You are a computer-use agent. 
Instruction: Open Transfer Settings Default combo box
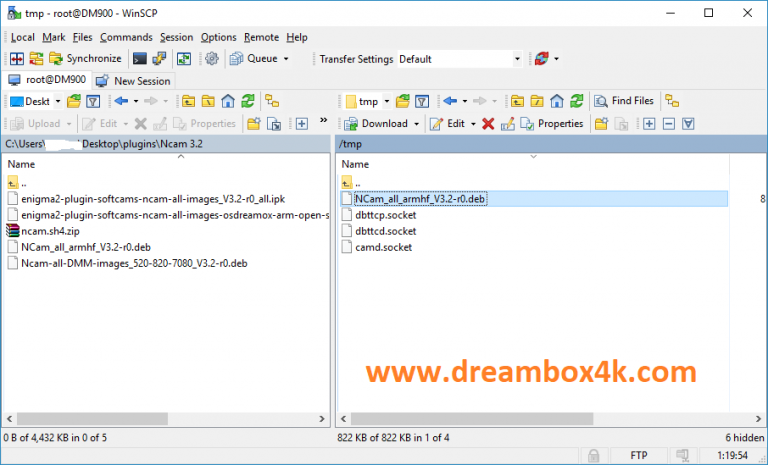point(459,59)
